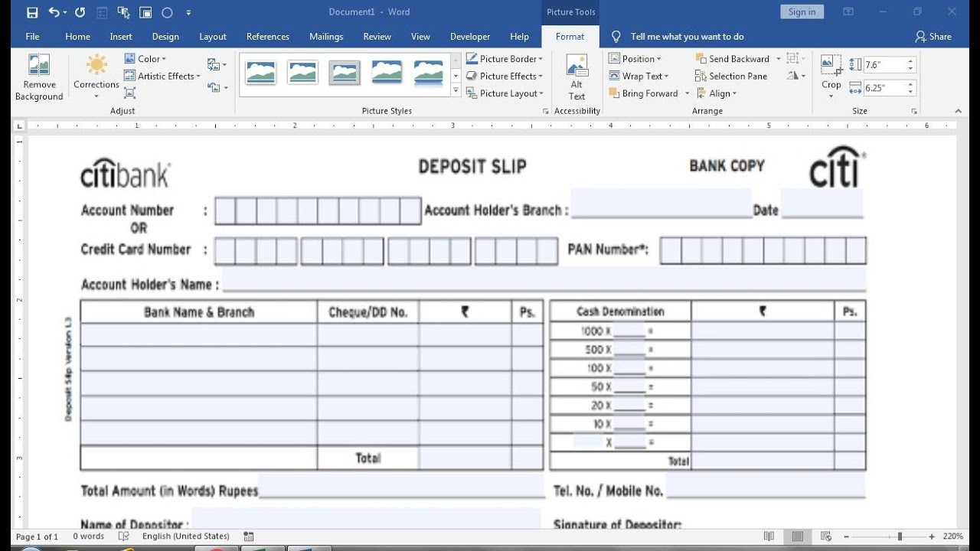Switch to the Home tab
The width and height of the screenshot is (980, 551).
pos(77,37)
